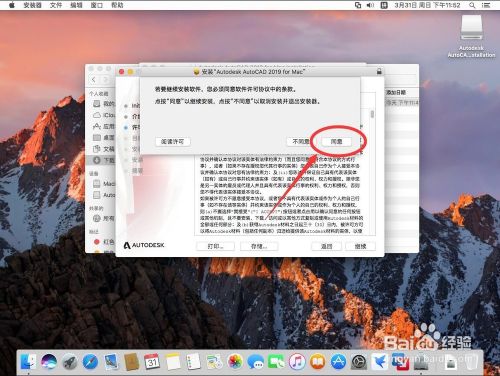Image resolution: width=500 pixels, height=376 pixels.
Task: Select the Auto... disk in Finder sidebar
Action: 104,195
